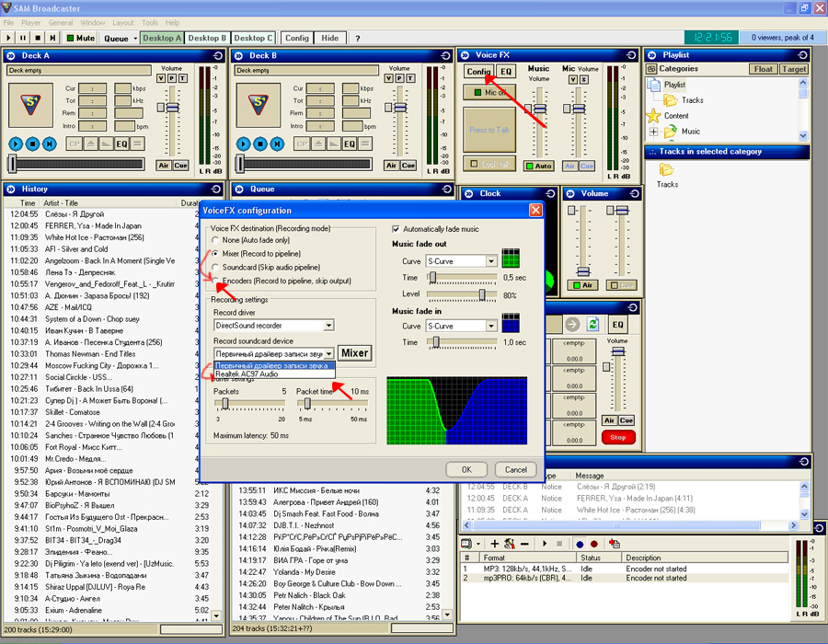Select 'None (Auto fade only)' radio option
Screen dimensions: 828x644
coord(215,239)
